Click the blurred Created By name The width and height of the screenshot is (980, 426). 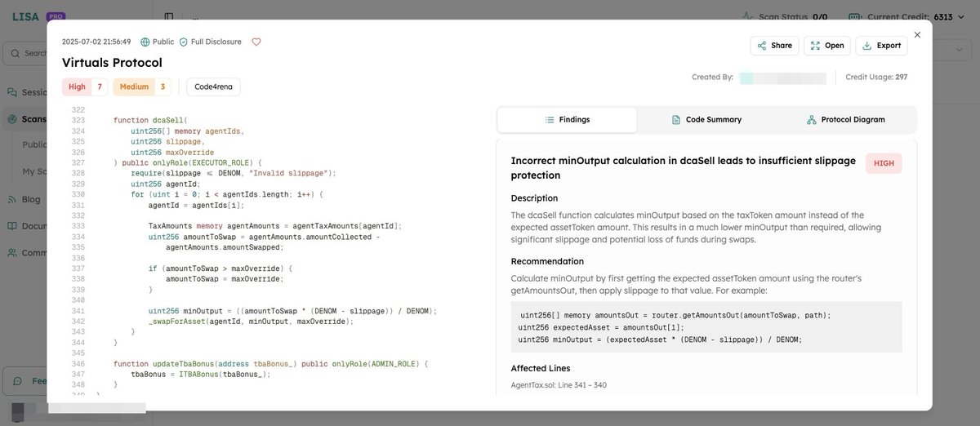coord(782,78)
